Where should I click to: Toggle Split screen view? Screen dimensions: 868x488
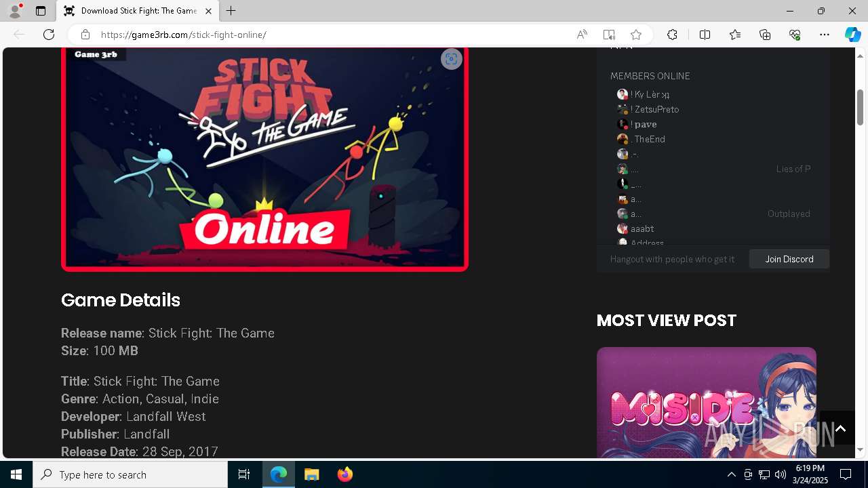[705, 35]
